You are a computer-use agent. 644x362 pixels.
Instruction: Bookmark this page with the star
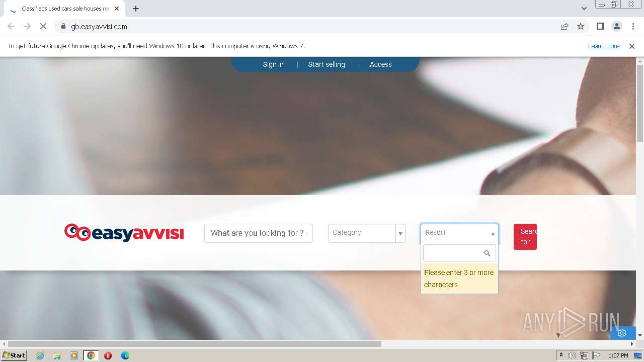click(581, 26)
